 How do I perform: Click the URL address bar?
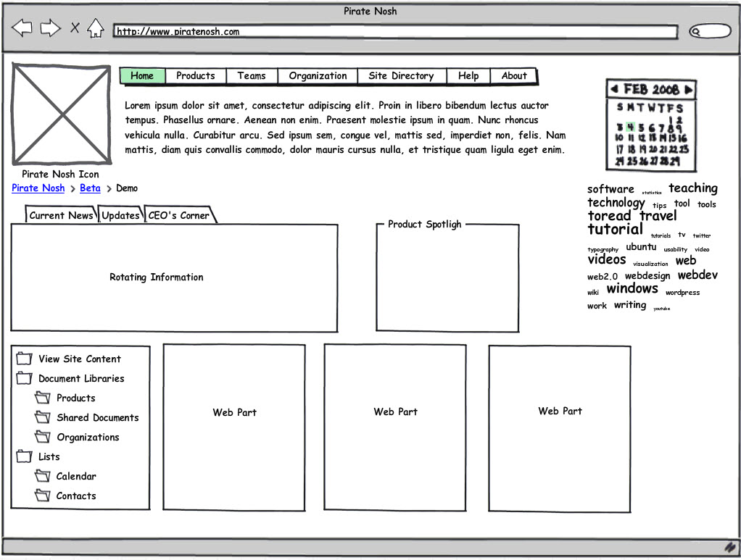[395, 32]
